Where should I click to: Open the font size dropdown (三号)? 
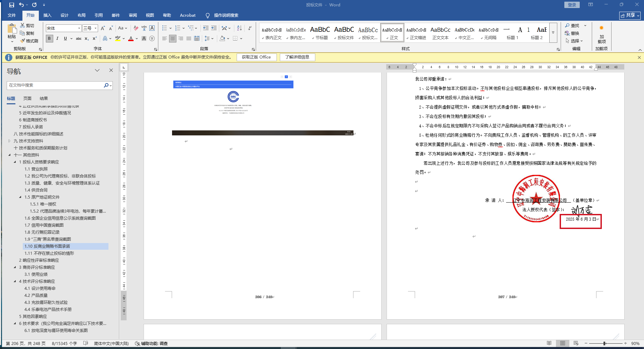click(x=95, y=28)
